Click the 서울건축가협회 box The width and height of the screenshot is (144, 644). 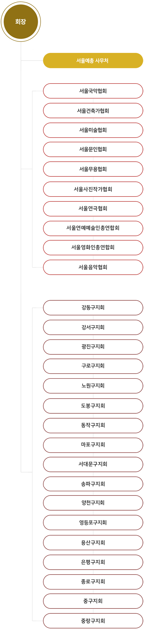[x=93, y=111]
